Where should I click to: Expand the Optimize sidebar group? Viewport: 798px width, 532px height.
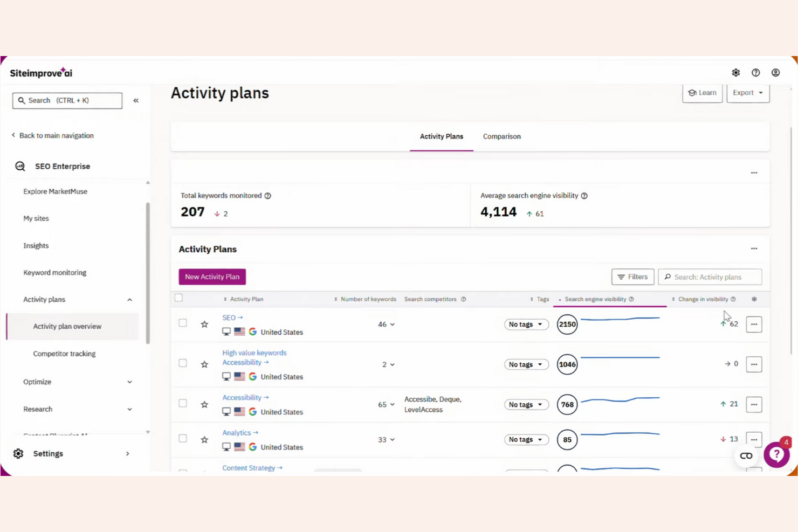[x=129, y=382]
